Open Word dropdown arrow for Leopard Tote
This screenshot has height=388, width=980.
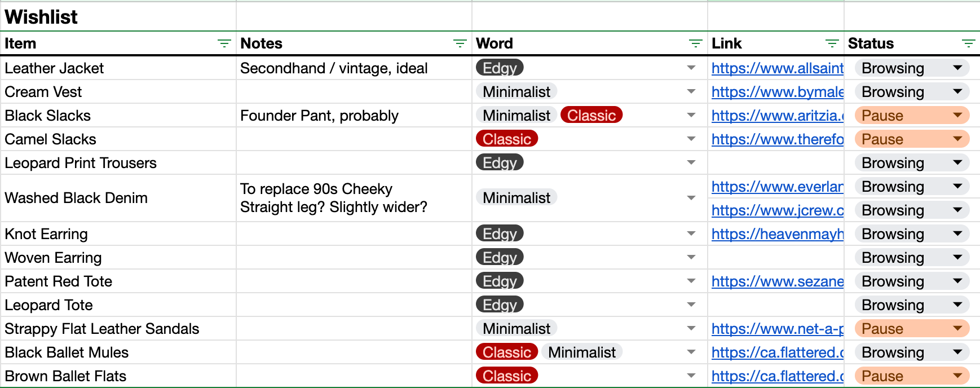pyautogui.click(x=691, y=305)
